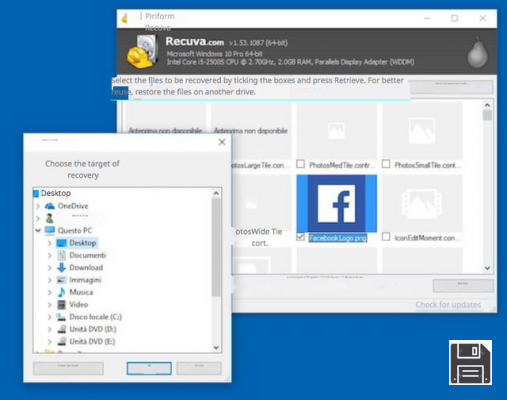This screenshot has width=507, height=400.
Task: Tick the IconEditMoment checkbox
Action: click(386, 237)
